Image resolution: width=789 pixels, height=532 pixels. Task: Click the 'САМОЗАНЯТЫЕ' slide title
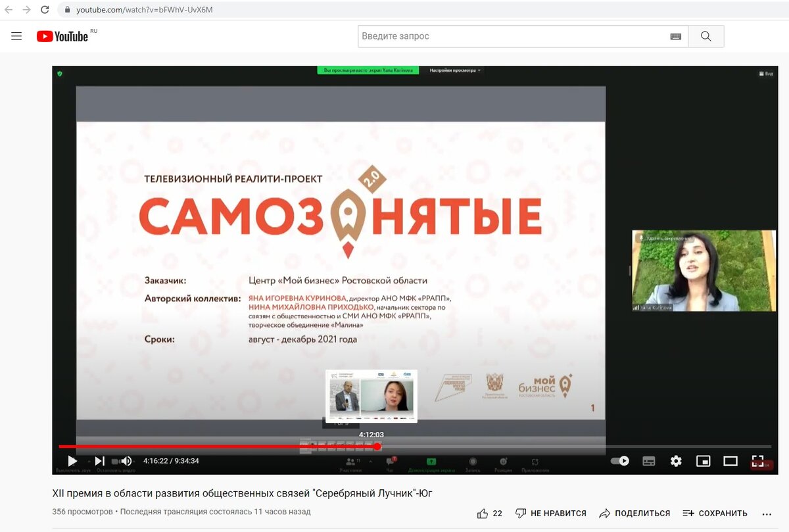340,218
